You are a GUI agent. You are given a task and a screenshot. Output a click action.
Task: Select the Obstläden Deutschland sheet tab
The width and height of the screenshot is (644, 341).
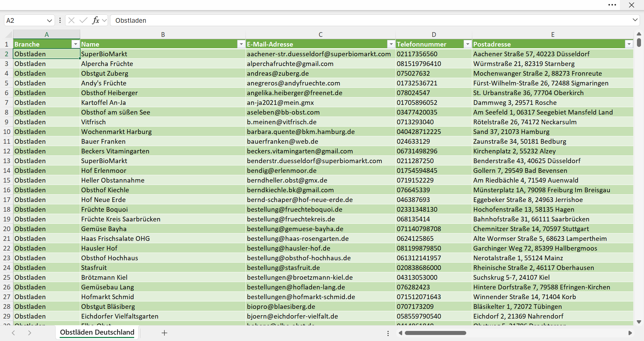pos(97,332)
